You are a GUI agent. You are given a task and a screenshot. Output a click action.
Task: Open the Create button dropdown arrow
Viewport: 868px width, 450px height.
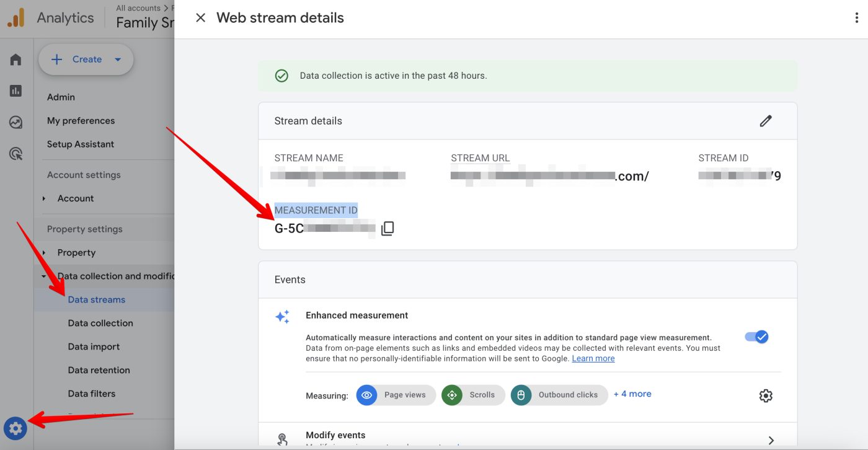click(118, 59)
